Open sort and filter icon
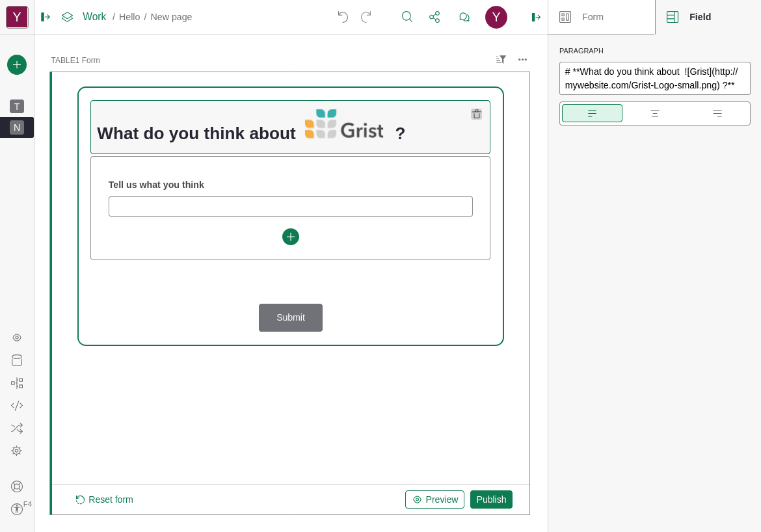The width and height of the screenshot is (761, 532). (501, 59)
